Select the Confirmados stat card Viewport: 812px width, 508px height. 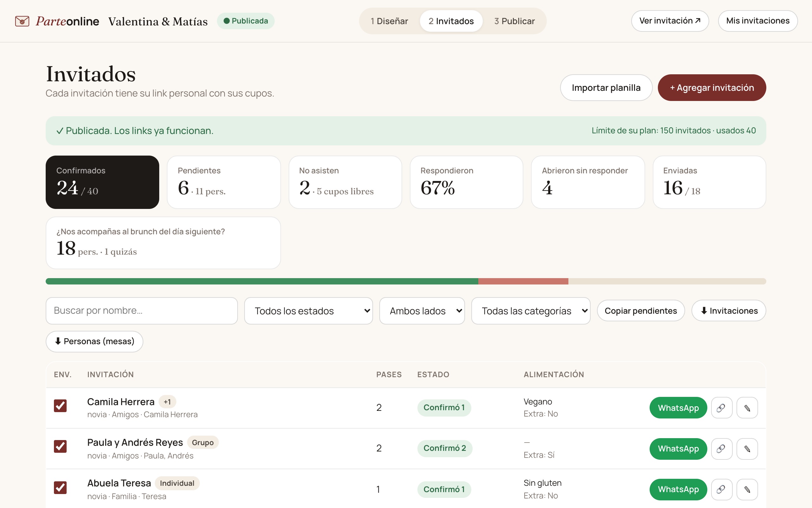pyautogui.click(x=102, y=182)
